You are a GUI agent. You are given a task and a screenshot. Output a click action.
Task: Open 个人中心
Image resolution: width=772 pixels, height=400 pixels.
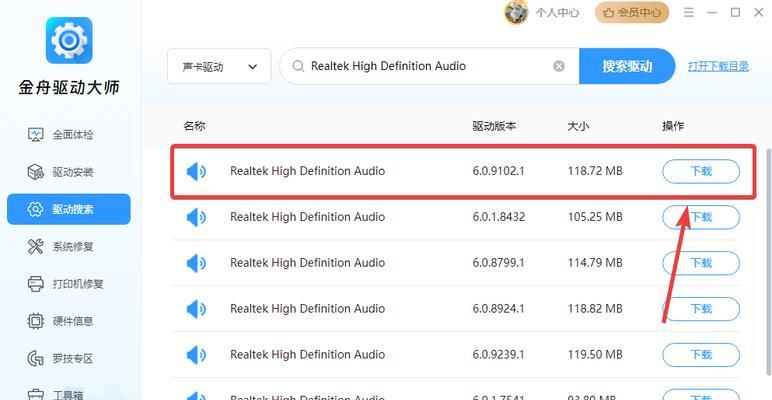tap(557, 13)
